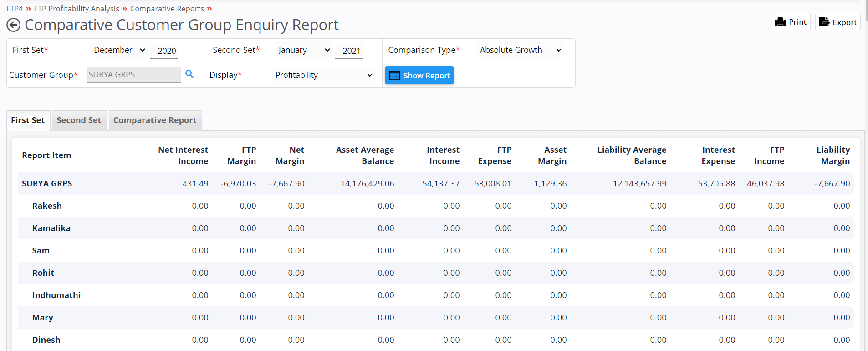Screen dimensions: 868x351
Task: Click the FTP4 breadcrumb link
Action: click(15, 9)
